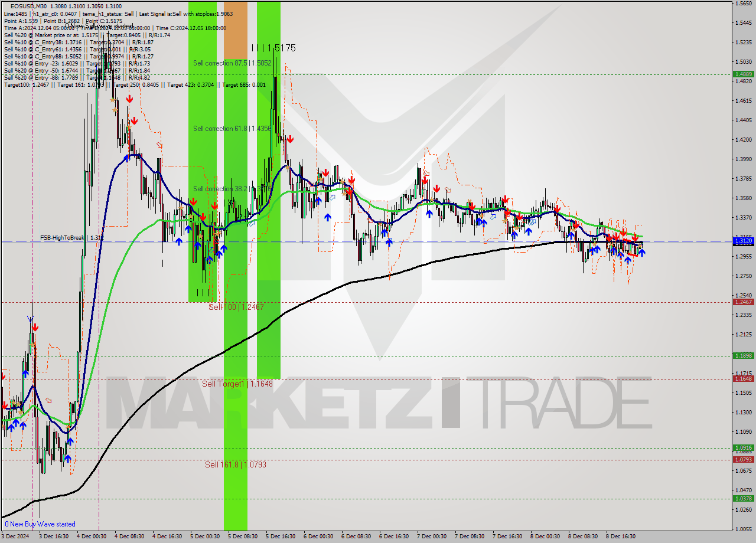Click the 'Sell %20 @ Entry -50: 1.6744' line

77,70
